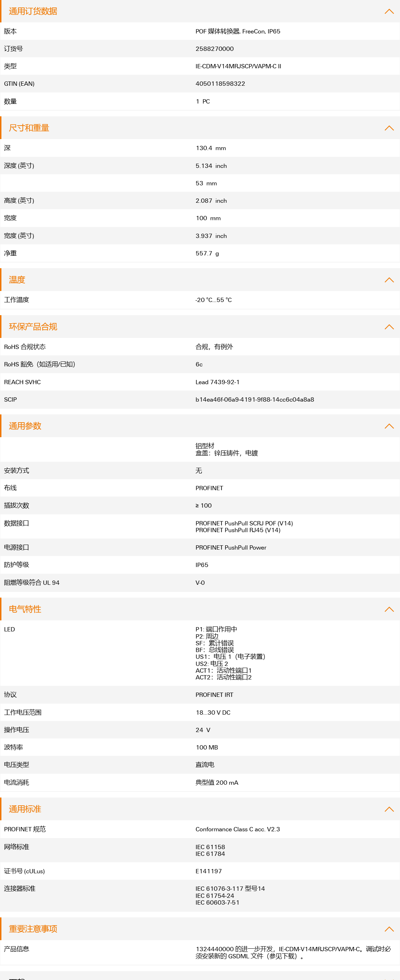The image size is (400, 980).
Task: Click certificate number E141197
Action: [208, 871]
